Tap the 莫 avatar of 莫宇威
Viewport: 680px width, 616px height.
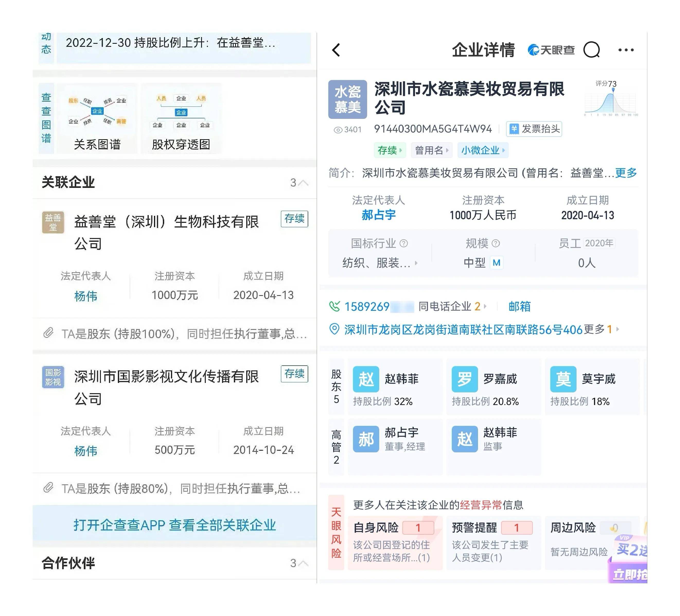563,379
